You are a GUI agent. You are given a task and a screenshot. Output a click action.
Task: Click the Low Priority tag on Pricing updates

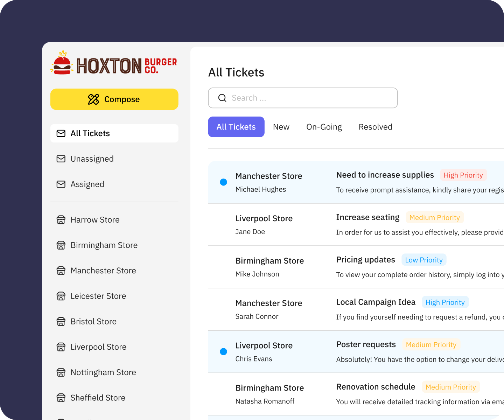click(424, 260)
